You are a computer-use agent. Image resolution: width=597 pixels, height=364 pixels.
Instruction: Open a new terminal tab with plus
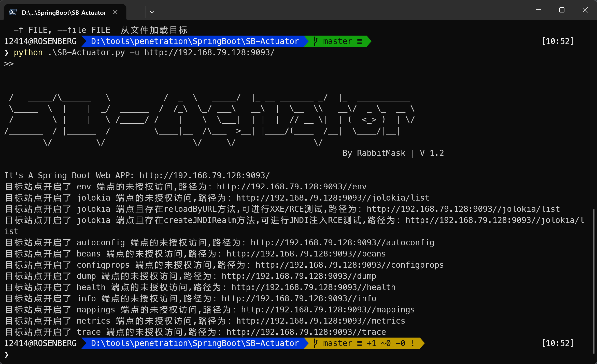[x=137, y=12]
